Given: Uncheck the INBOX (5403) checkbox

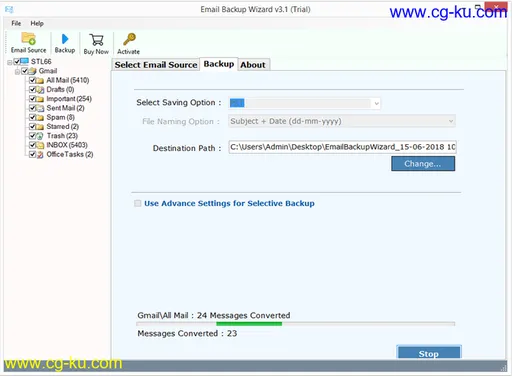Looking at the screenshot, I should [32, 145].
